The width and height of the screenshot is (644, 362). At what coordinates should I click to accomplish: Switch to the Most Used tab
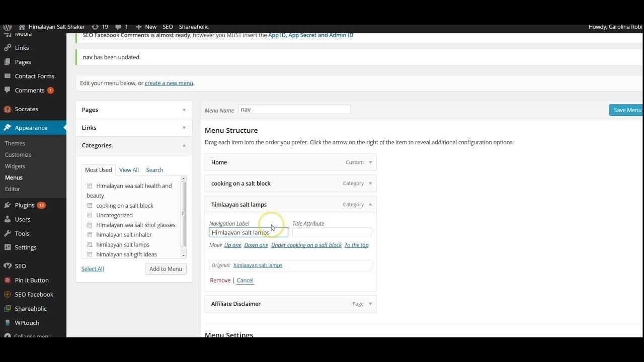pos(98,170)
